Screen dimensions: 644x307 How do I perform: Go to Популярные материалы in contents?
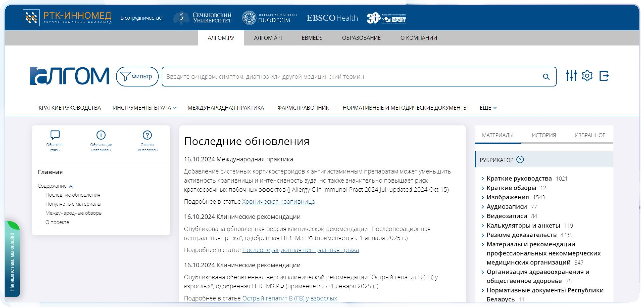click(x=73, y=204)
